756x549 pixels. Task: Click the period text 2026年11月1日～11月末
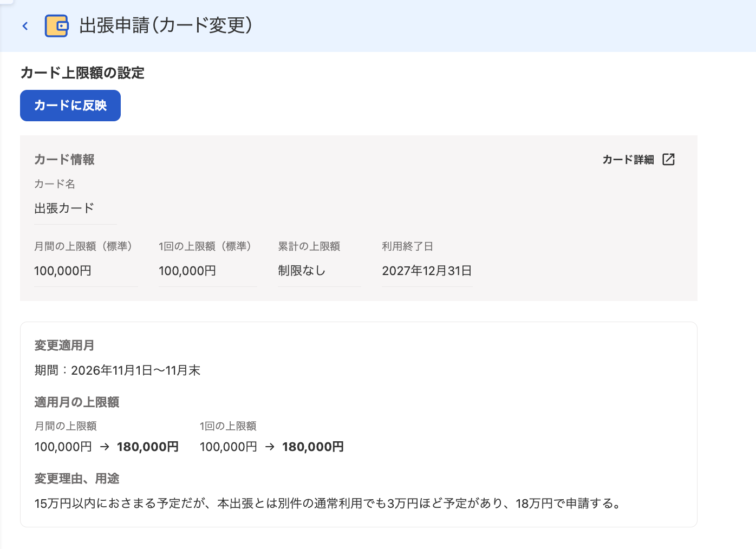tap(136, 370)
